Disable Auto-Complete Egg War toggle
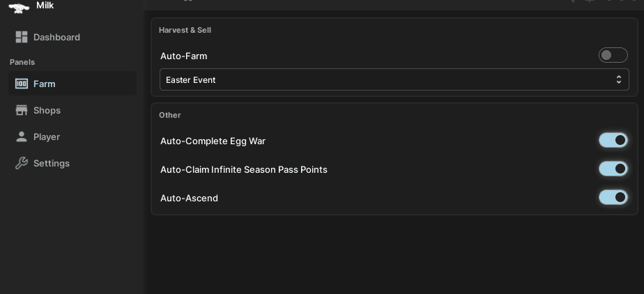The image size is (644, 294). click(613, 140)
